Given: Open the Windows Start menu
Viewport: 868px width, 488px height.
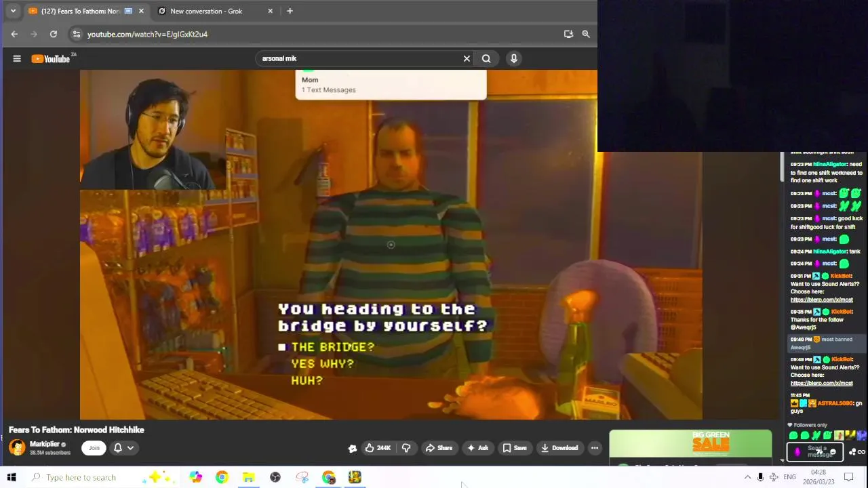Looking at the screenshot, I should tap(12, 477).
